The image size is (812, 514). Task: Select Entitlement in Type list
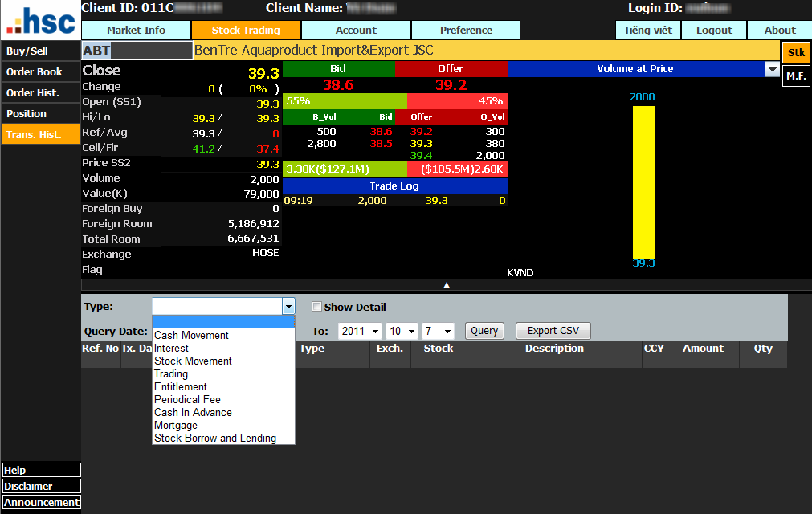(223, 386)
